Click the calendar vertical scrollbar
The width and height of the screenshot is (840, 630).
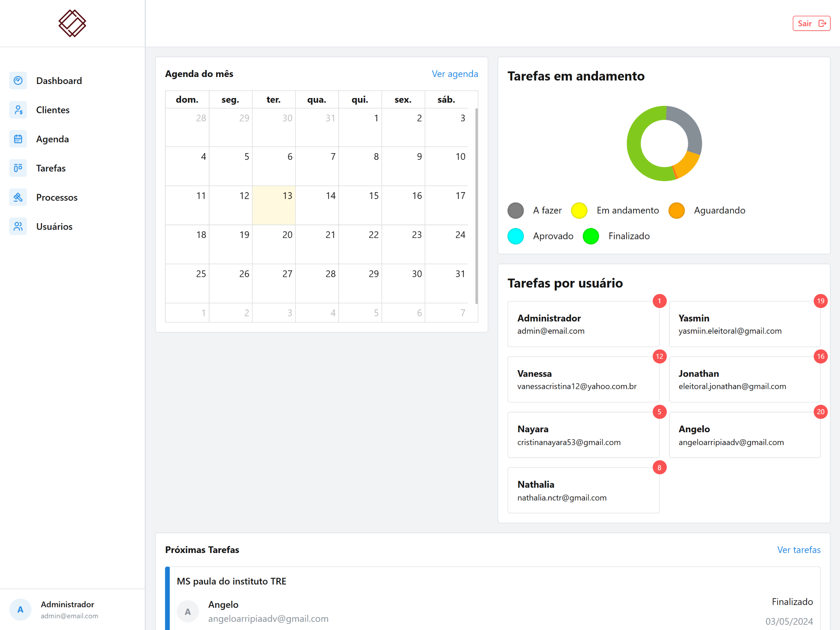tap(476, 206)
